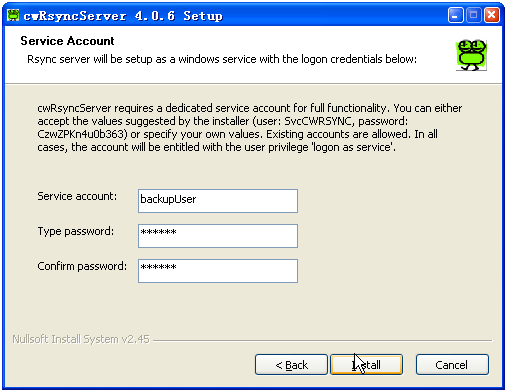Click the "Service Account" heading

(67, 41)
